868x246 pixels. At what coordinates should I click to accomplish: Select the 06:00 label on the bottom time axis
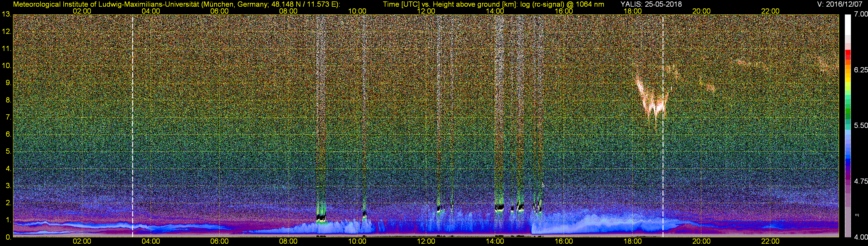tap(219, 242)
